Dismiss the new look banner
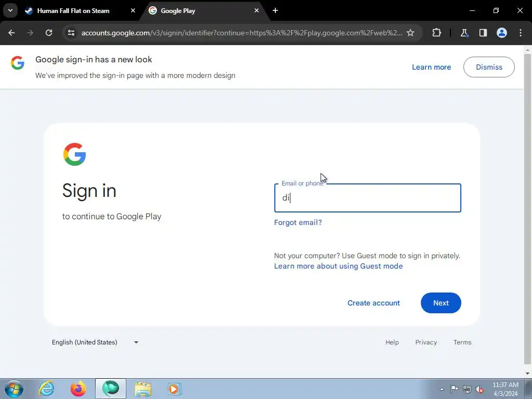 (x=489, y=67)
